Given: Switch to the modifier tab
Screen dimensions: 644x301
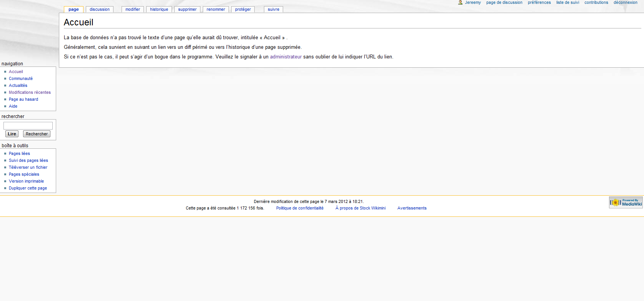Looking at the screenshot, I should coord(133,10).
